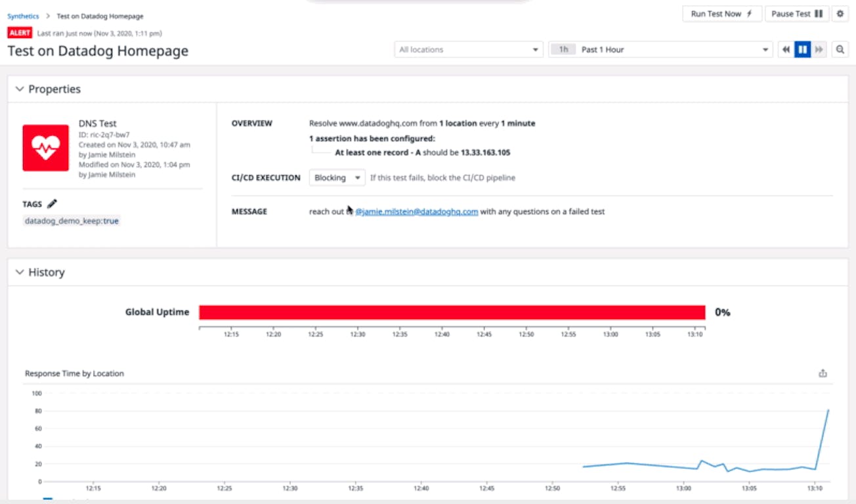This screenshot has height=504, width=856.
Task: Collapse the History section
Action: [x=19, y=272]
